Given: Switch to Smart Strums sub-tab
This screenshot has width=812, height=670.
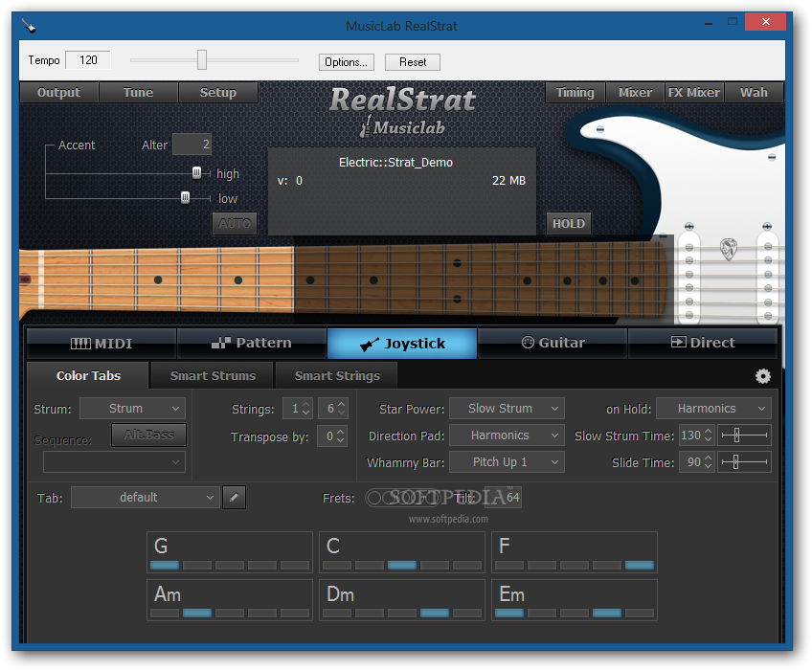Looking at the screenshot, I should tap(213, 375).
